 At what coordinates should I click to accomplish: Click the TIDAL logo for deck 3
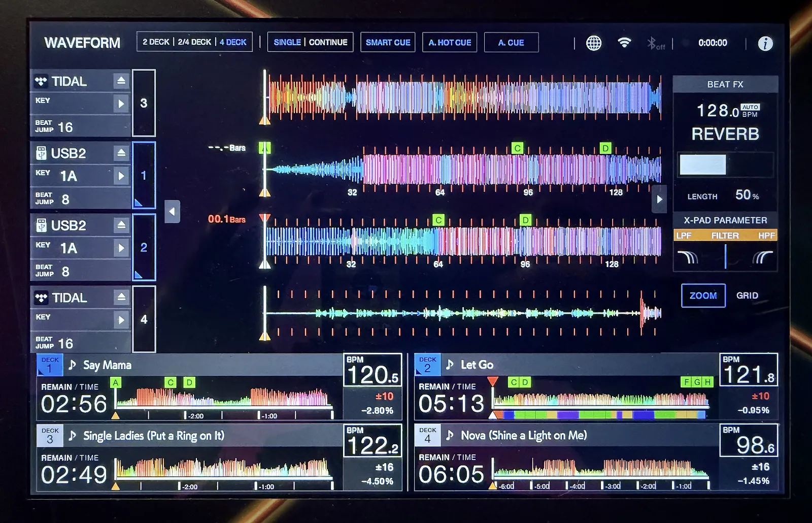41,81
